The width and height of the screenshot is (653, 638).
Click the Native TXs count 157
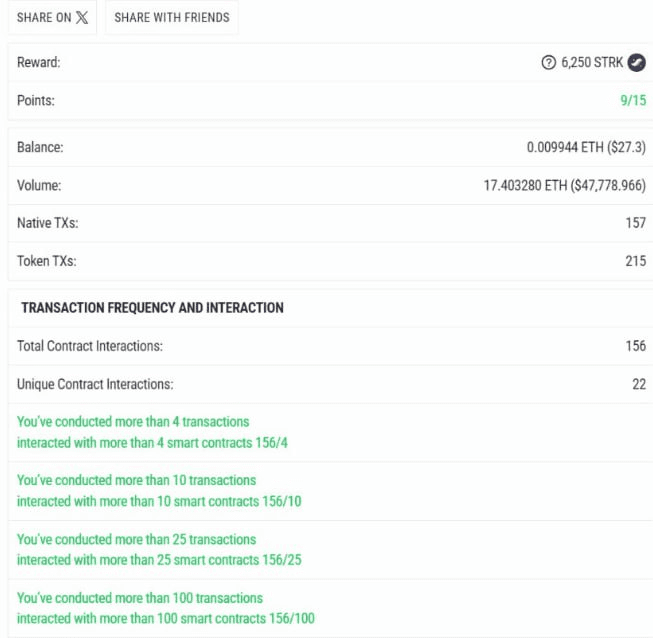coord(636,223)
